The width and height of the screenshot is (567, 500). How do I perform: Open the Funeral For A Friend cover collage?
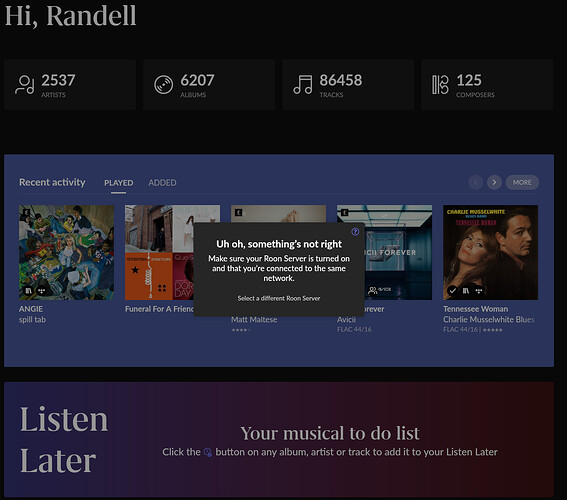159,252
